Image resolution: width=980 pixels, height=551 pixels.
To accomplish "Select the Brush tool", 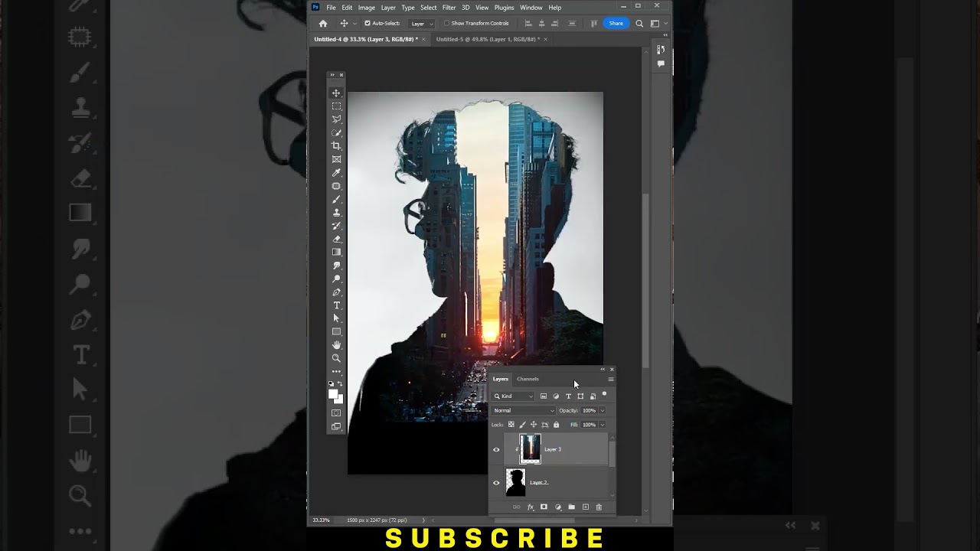I will [336, 200].
